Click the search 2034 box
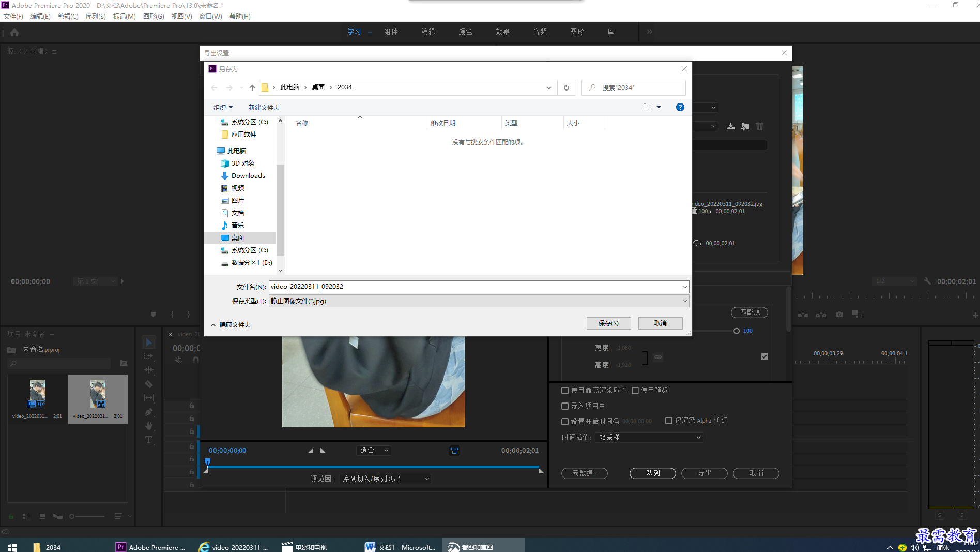 coord(634,87)
